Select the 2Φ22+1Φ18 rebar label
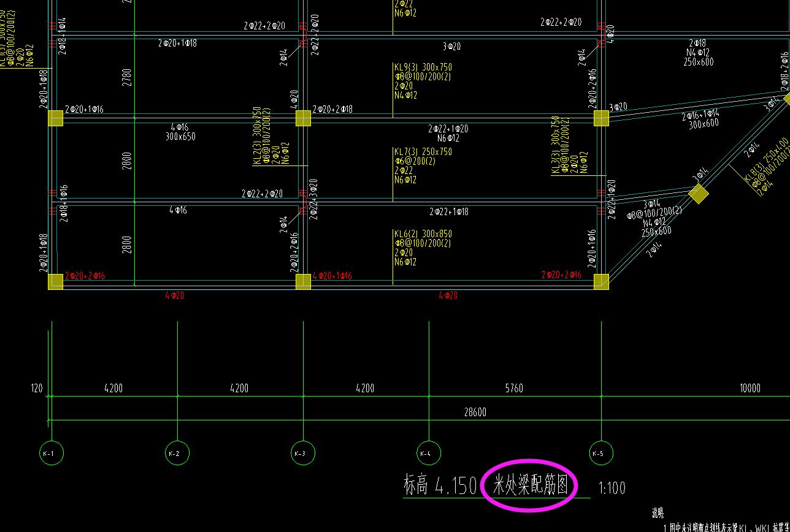Viewport: 790px width, 532px height. click(448, 211)
